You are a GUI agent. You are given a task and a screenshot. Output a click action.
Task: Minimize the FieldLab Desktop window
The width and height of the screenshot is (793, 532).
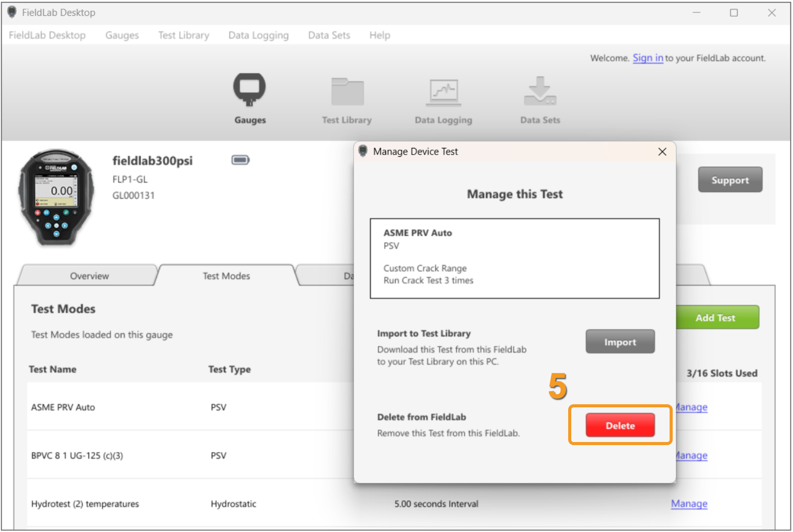[696, 13]
